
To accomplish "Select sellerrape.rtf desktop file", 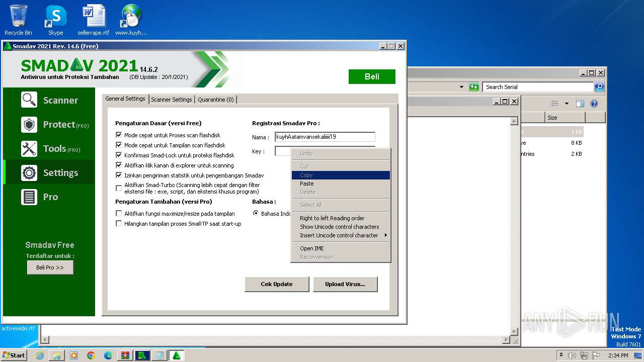I will click(94, 20).
